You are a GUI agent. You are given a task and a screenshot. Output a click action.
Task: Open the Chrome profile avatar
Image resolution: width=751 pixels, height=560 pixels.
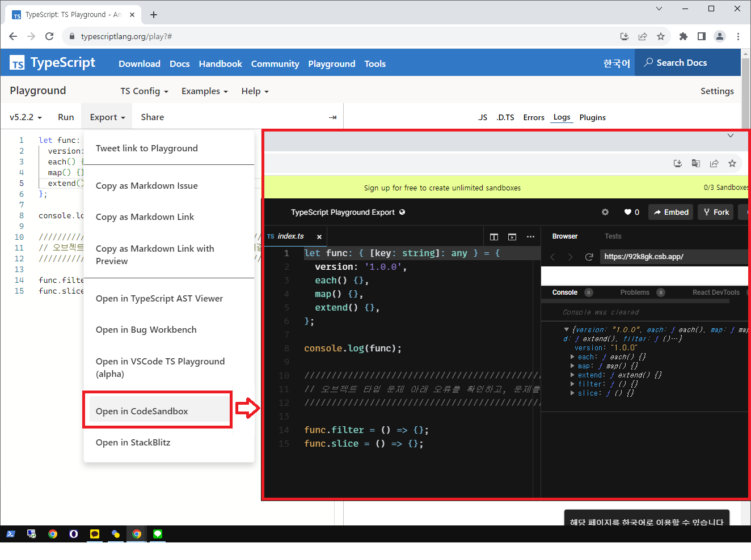point(720,36)
